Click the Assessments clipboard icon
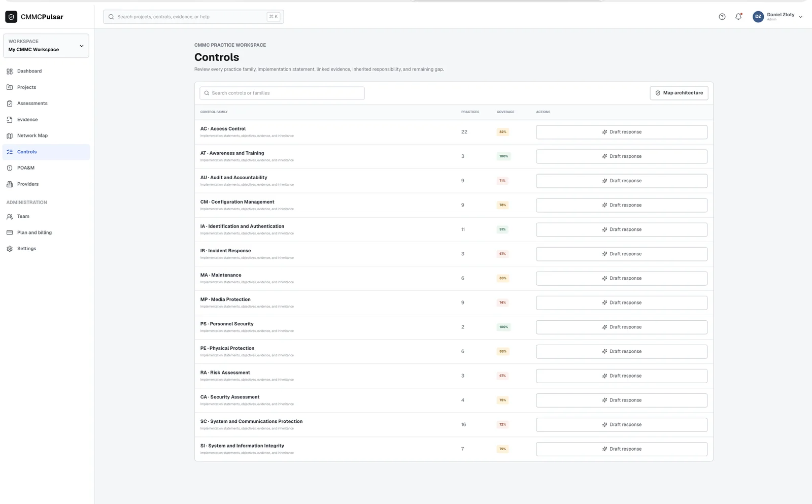Image resolution: width=812 pixels, height=504 pixels. [10, 104]
